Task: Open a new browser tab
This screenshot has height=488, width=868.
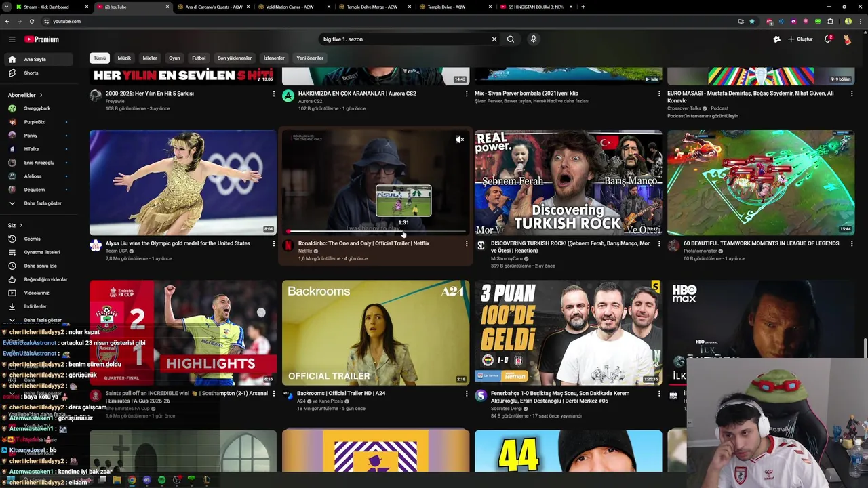Action: coord(583,7)
